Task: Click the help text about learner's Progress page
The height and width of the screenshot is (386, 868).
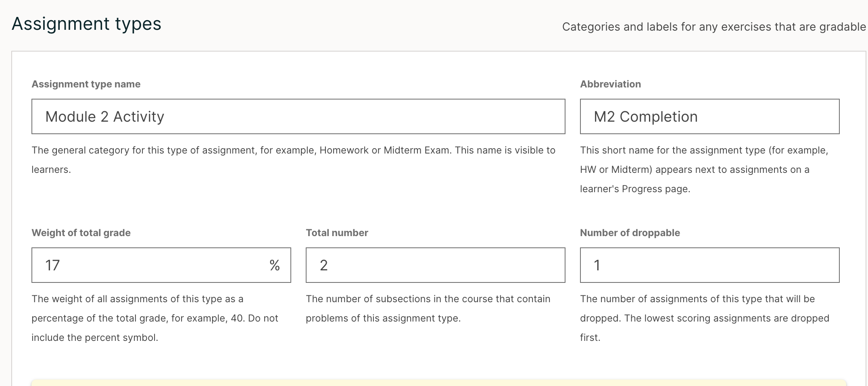Action: 704,170
